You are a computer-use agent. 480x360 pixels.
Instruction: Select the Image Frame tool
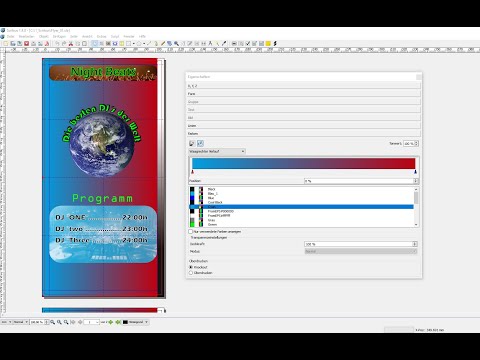point(108,43)
